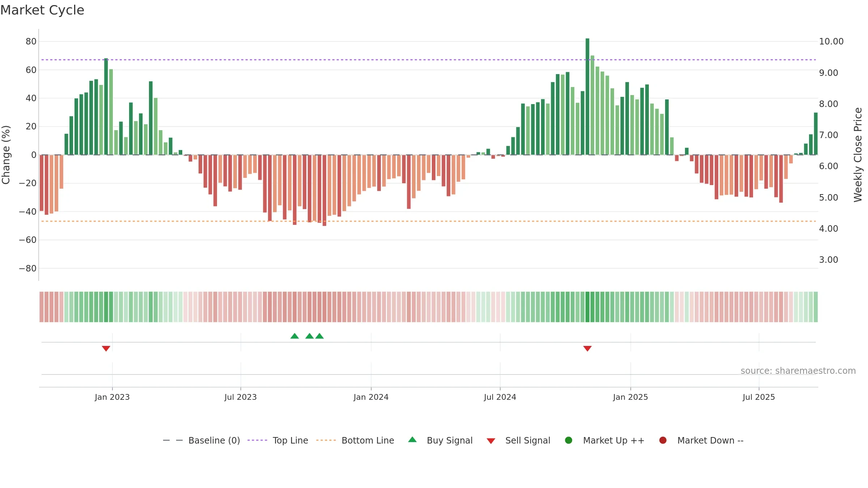Click the −80 change axis label
868x488 pixels.
pos(28,268)
